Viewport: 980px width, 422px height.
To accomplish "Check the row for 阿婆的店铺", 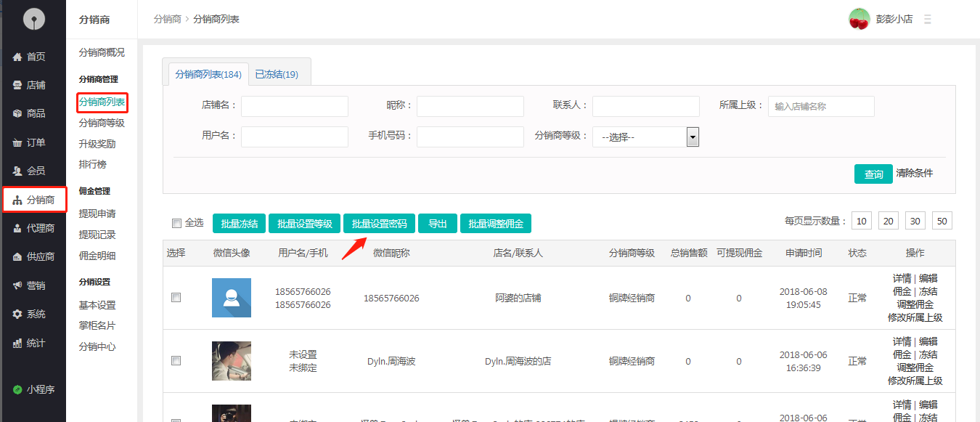I will point(176,297).
